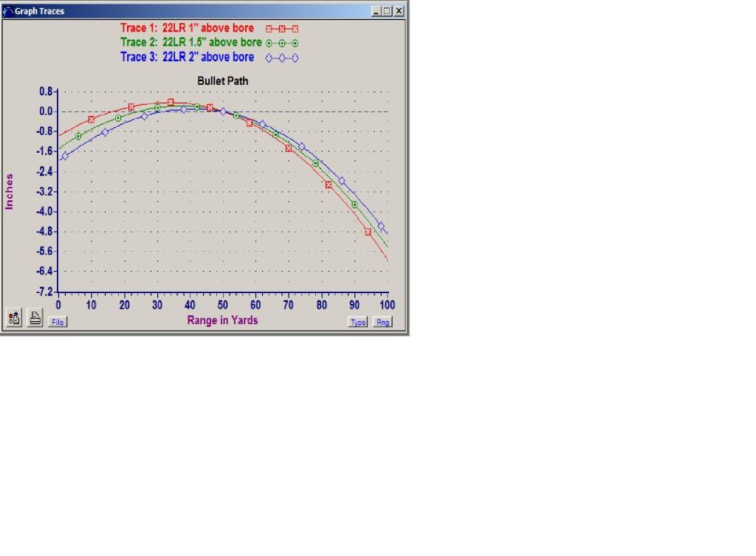The image size is (756, 556).
Task: Select the Trace 2 22LR 1.5" legend label
Action: pos(190,42)
